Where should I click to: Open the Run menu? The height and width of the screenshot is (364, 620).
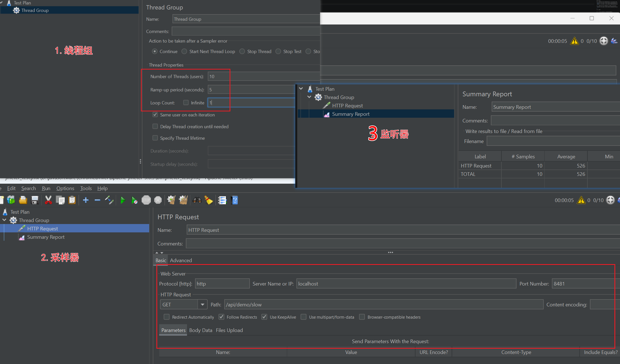pos(46,188)
